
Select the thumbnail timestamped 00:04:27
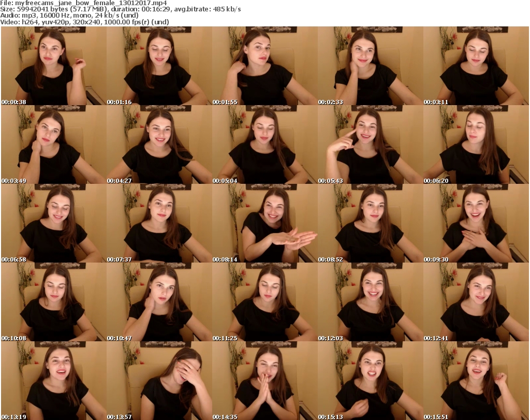point(159,144)
